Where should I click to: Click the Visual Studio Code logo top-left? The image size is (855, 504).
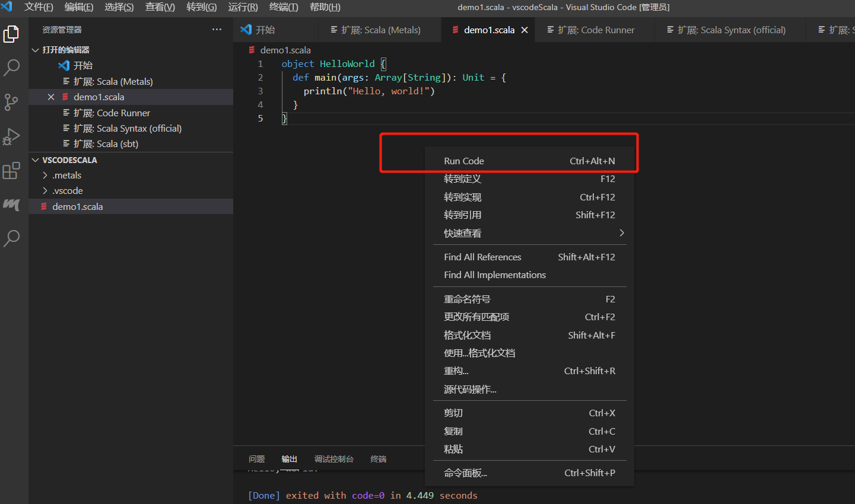(x=9, y=7)
